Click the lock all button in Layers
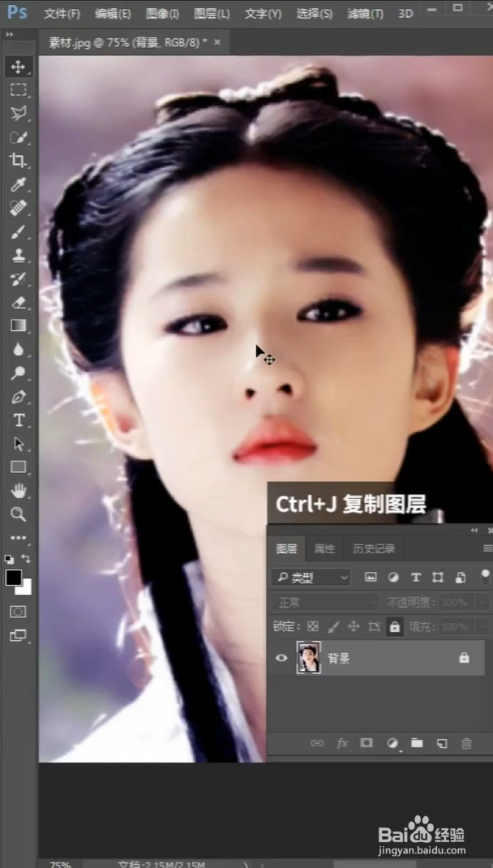Image resolution: width=493 pixels, height=868 pixels. click(x=395, y=626)
